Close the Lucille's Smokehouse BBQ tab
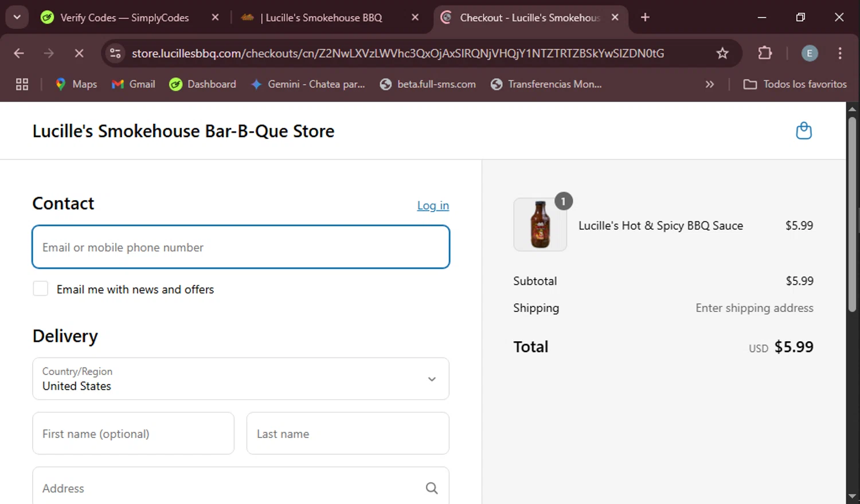The image size is (860, 504). [415, 17]
